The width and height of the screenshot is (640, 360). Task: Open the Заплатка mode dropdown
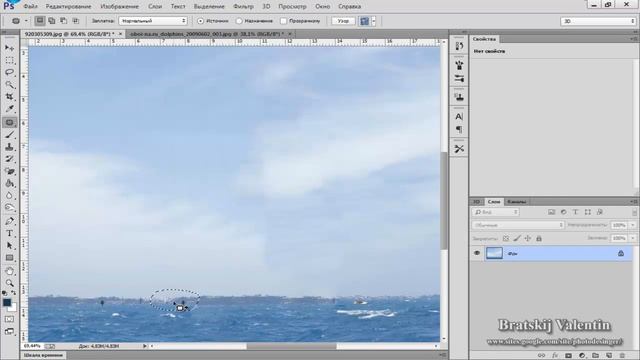coord(153,21)
